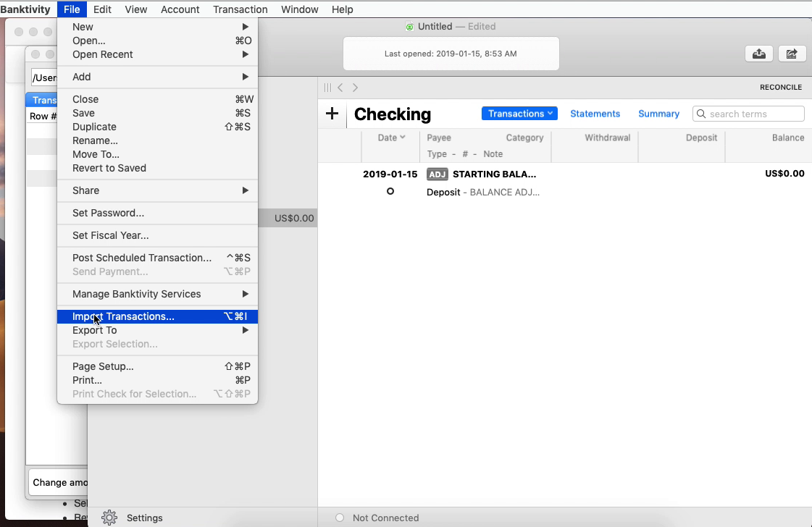Close the File menu via File title
This screenshot has height=527, width=812.
(x=72, y=9)
